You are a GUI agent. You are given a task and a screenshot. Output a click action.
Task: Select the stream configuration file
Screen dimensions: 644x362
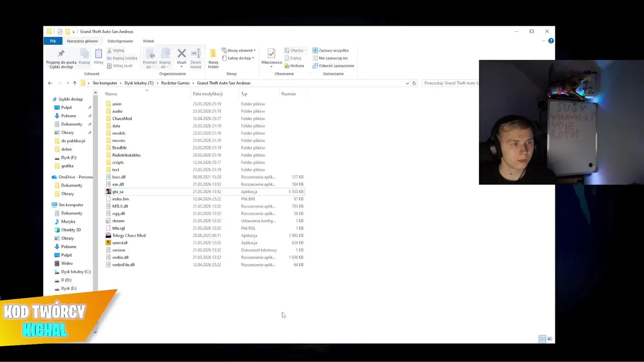[x=118, y=221]
